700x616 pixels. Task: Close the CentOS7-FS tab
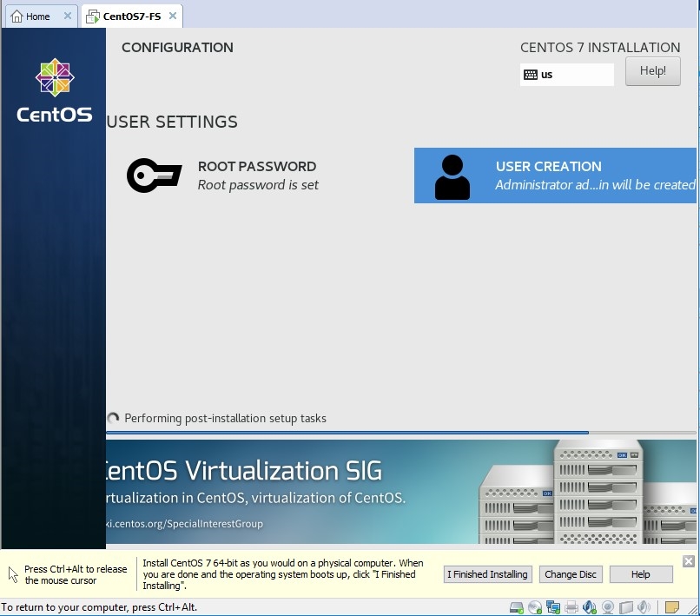(x=173, y=17)
